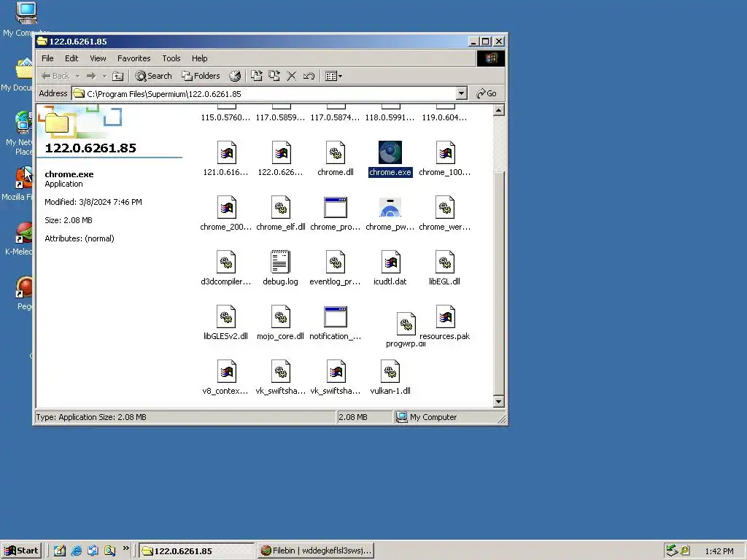Open the Favorites menu
This screenshot has height=560, width=747.
pyautogui.click(x=134, y=58)
